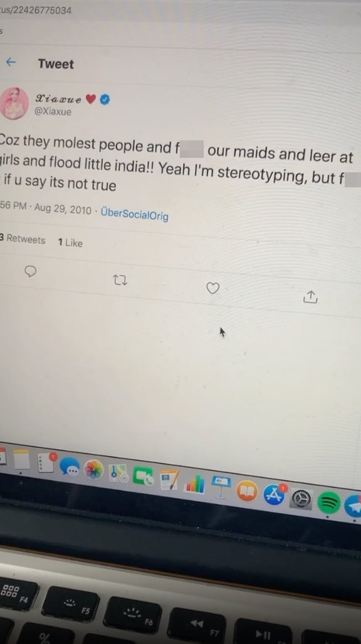This screenshot has width=361, height=644.
Task: View the list of Retweets
Action: [22, 239]
